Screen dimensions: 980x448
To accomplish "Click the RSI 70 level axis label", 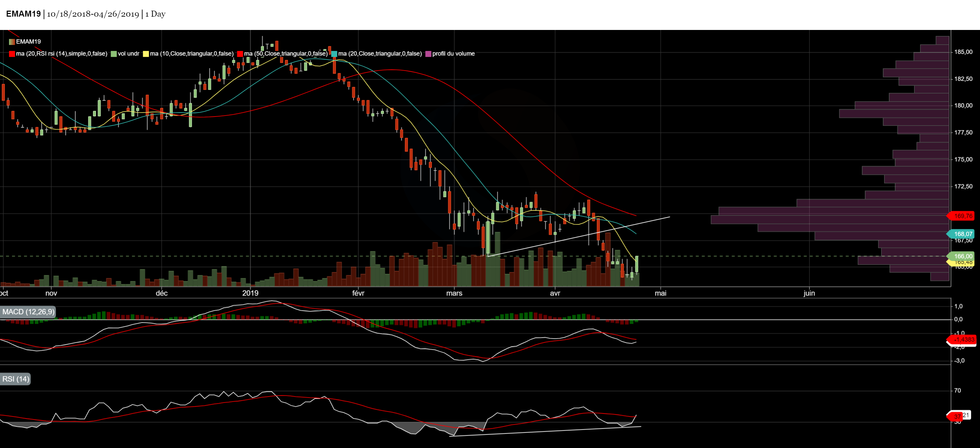I will (958, 391).
